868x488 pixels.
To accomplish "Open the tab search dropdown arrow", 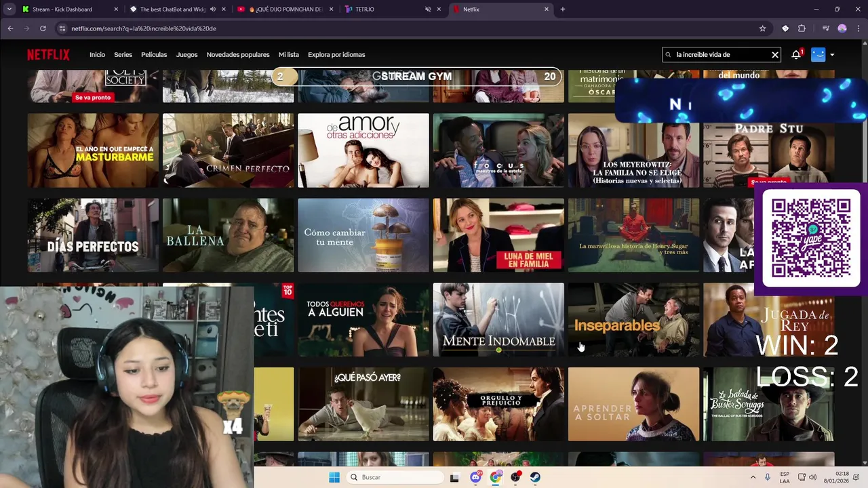I will pyautogui.click(x=9, y=9).
